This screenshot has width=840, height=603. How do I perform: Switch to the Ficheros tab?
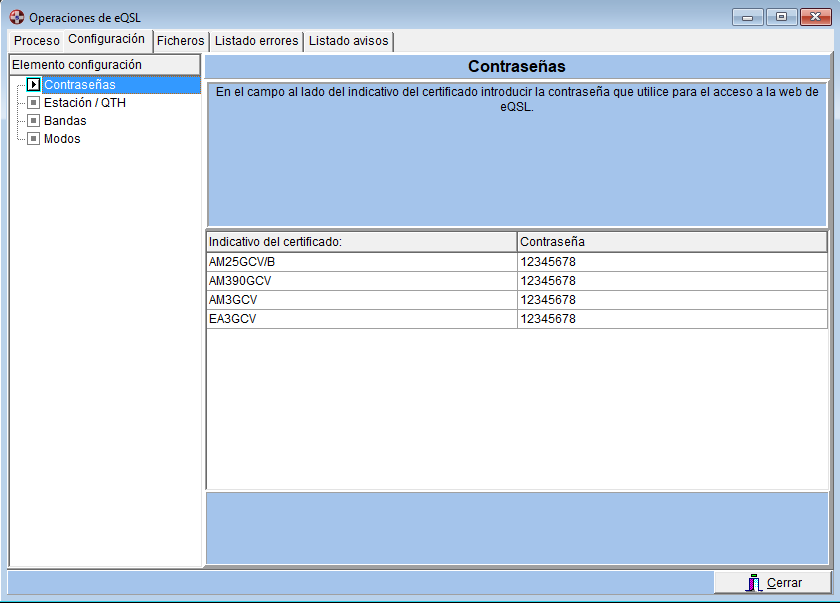tap(180, 41)
